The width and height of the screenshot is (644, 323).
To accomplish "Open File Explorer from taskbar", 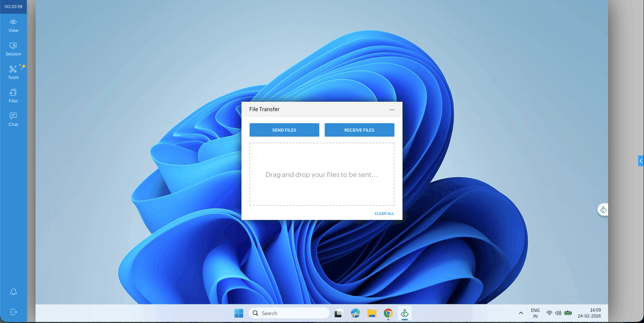I will coord(372,313).
